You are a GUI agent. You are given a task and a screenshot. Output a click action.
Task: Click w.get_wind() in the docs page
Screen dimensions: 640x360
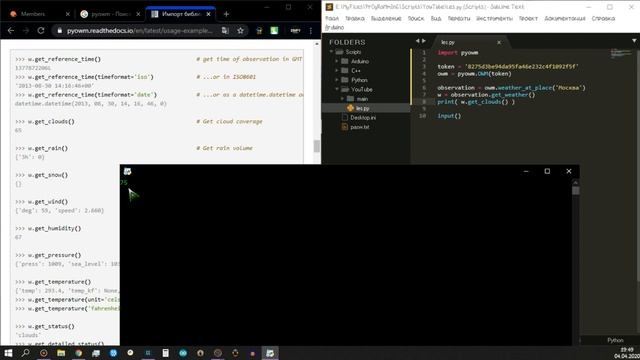[x=48, y=202]
